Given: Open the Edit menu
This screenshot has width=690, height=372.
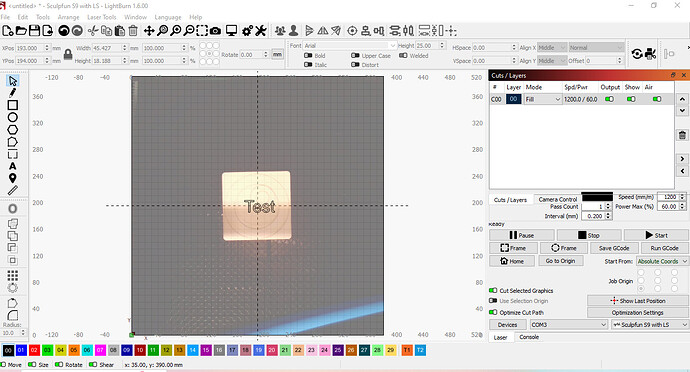Looking at the screenshot, I should click(23, 17).
